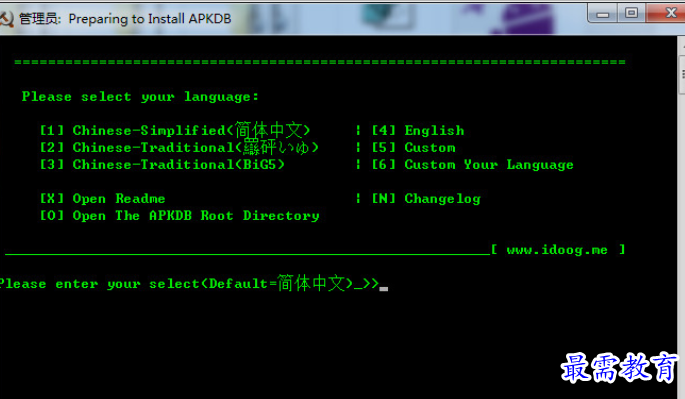Minimize the APKDB installer console window
Image resolution: width=685 pixels, height=399 pixels.
603,14
